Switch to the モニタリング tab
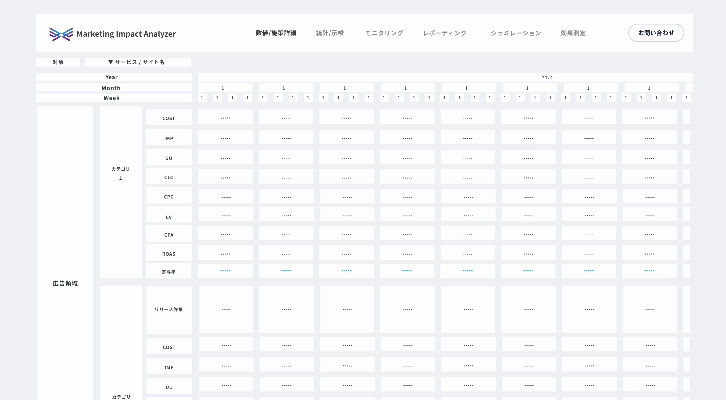The height and width of the screenshot is (400, 726). tap(384, 33)
